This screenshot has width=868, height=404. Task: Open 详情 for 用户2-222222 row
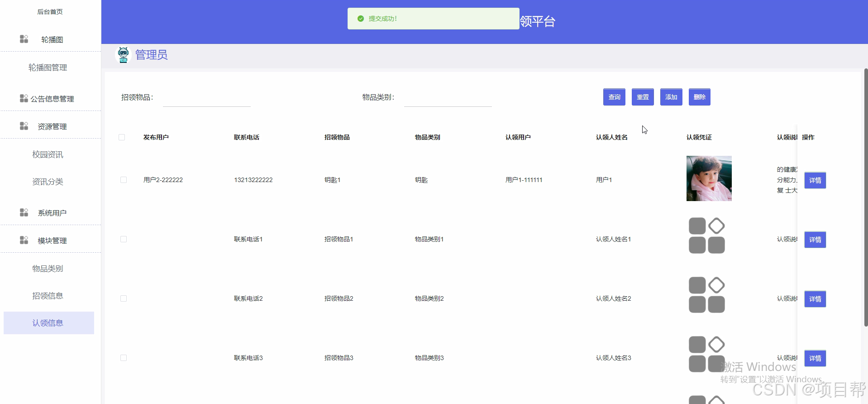point(815,180)
